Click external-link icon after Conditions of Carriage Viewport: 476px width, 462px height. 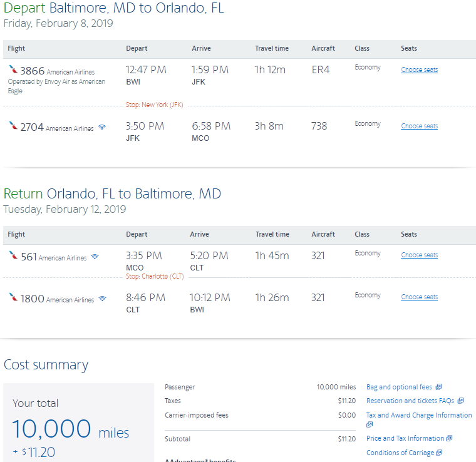[439, 453]
